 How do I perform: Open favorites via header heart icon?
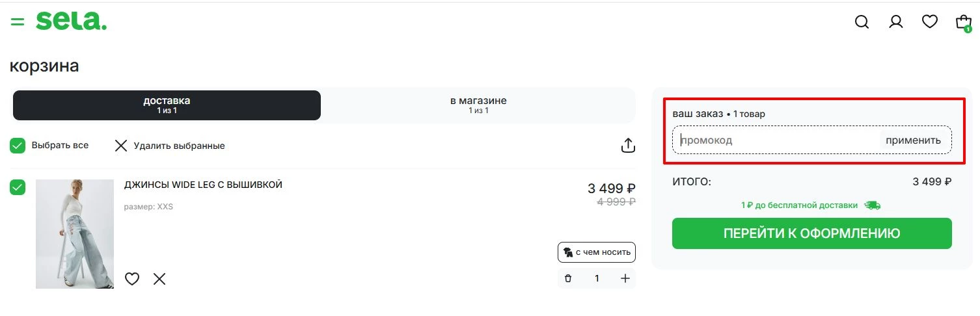(x=930, y=22)
